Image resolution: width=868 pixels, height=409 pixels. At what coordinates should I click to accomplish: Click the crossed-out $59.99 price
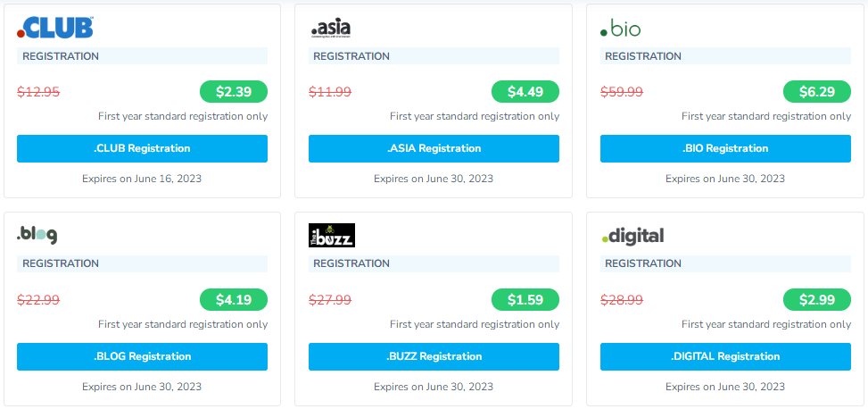click(622, 91)
